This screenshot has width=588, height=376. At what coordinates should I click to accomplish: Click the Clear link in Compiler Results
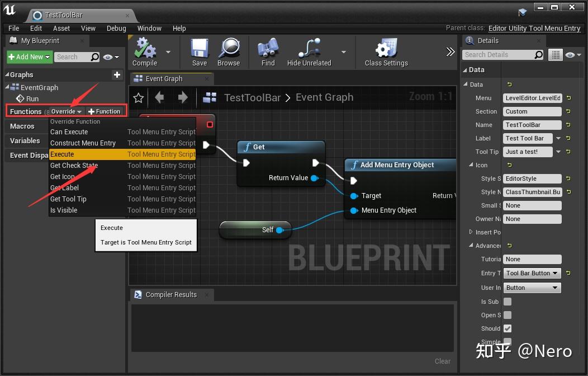(x=443, y=361)
